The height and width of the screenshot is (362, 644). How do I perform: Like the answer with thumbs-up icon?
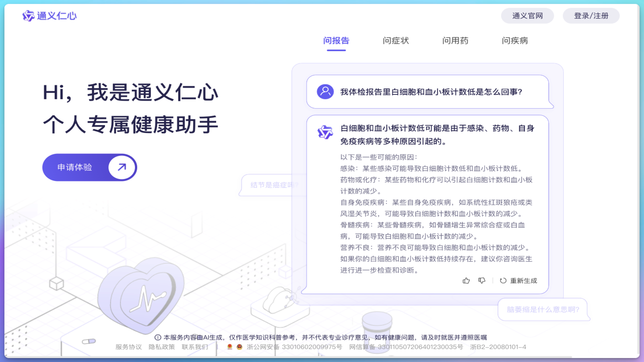[x=466, y=281]
